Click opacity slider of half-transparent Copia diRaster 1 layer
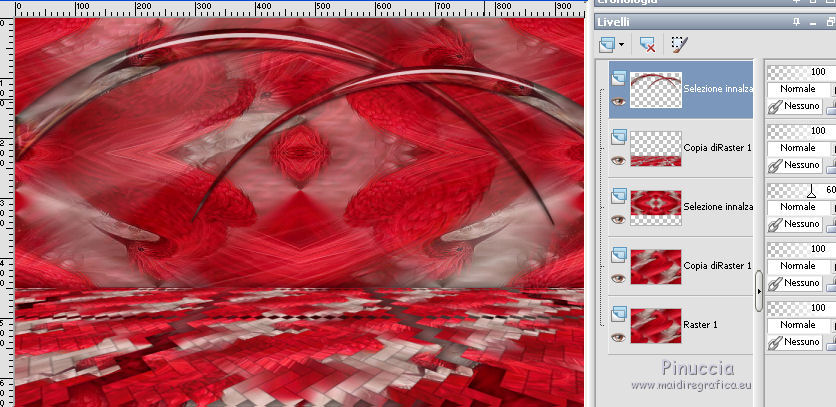This screenshot has height=407, width=836. coord(800,131)
